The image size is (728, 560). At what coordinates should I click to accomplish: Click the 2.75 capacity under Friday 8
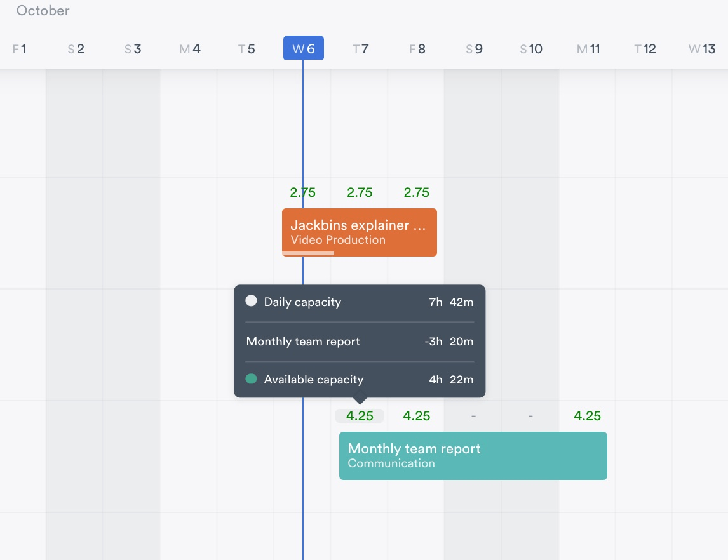(417, 192)
